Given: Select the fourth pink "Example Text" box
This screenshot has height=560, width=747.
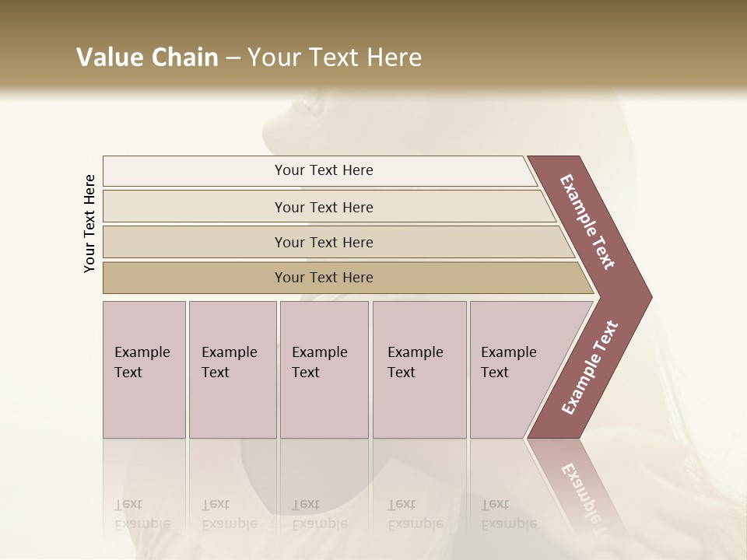Looking at the screenshot, I should [419, 369].
